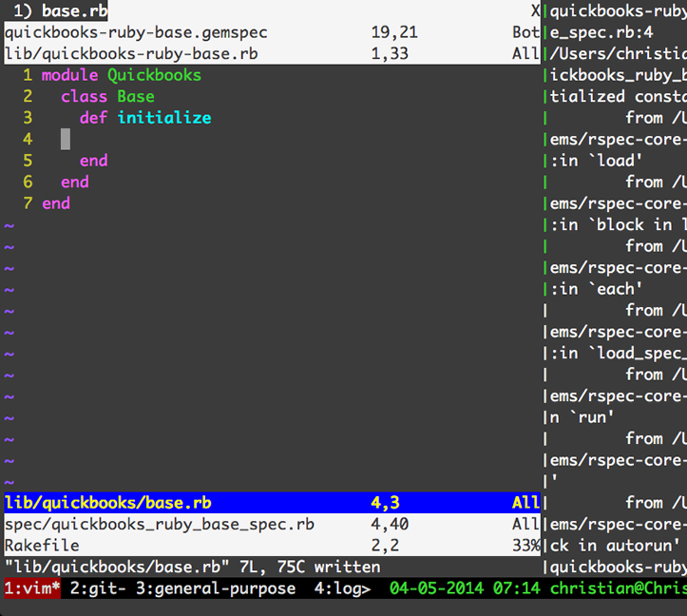The image size is (687, 616).
Task: Click '/Users/christia' path in right pane
Action: tap(619, 54)
